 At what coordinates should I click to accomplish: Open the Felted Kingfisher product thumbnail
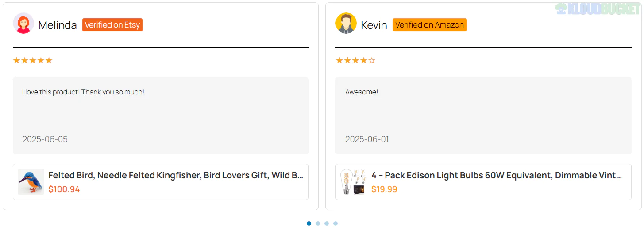tap(31, 182)
